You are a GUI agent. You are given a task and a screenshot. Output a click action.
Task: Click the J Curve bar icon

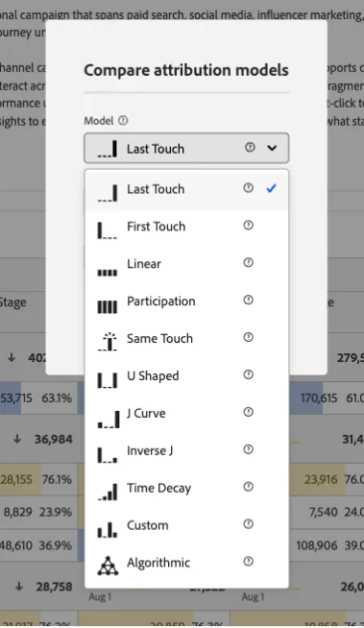(109, 419)
